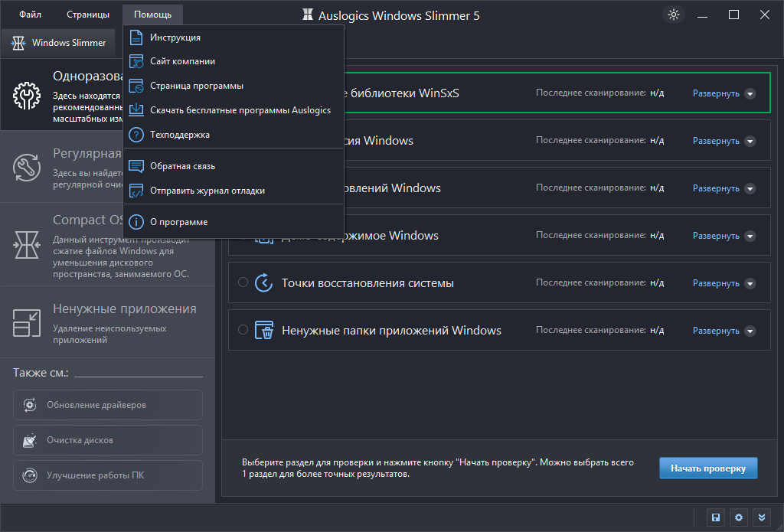The height and width of the screenshot is (532, 784).
Task: Click the save floppy disk icon in status bar
Action: click(716, 517)
